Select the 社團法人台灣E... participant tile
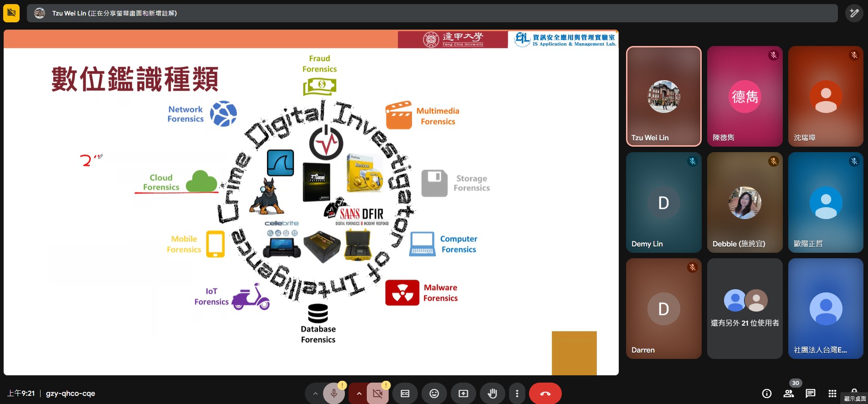This screenshot has height=404, width=868. (x=826, y=308)
